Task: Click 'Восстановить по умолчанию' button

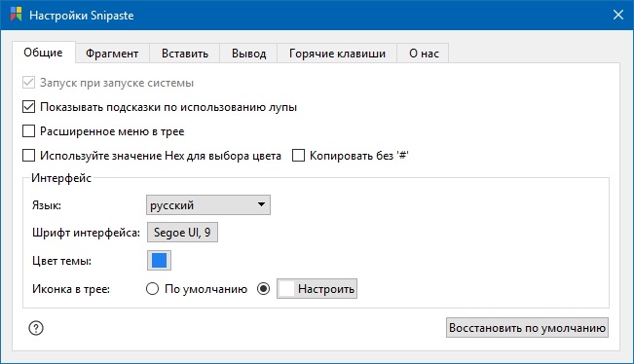Action: (527, 328)
